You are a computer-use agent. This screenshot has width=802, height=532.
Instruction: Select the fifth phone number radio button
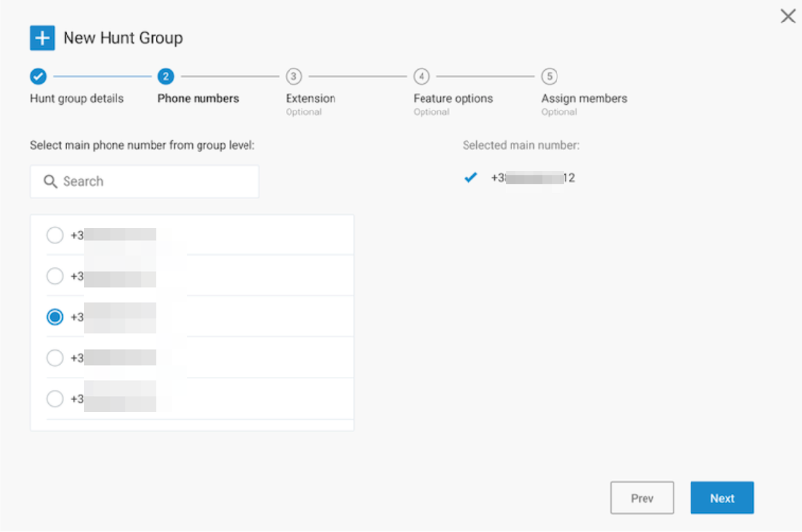[55, 398]
